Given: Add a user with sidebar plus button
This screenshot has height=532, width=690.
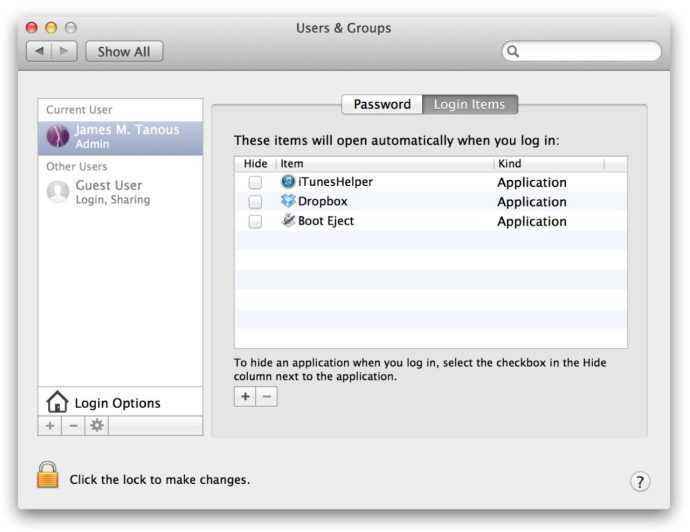Looking at the screenshot, I should tap(50, 426).
